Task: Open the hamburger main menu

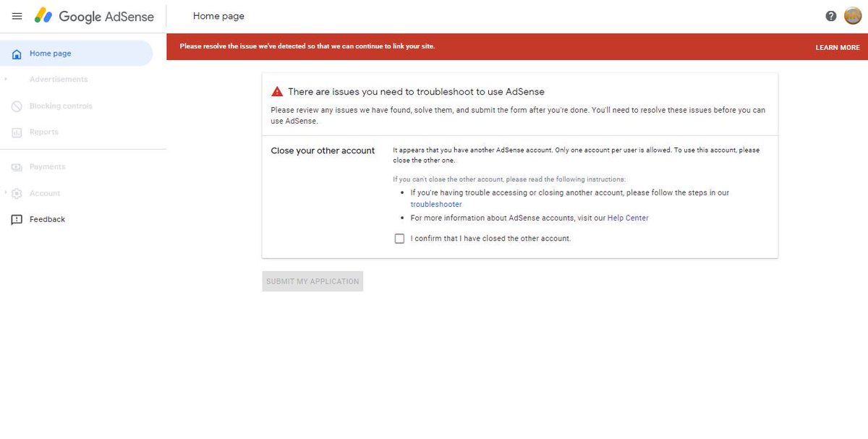Action: pyautogui.click(x=17, y=16)
